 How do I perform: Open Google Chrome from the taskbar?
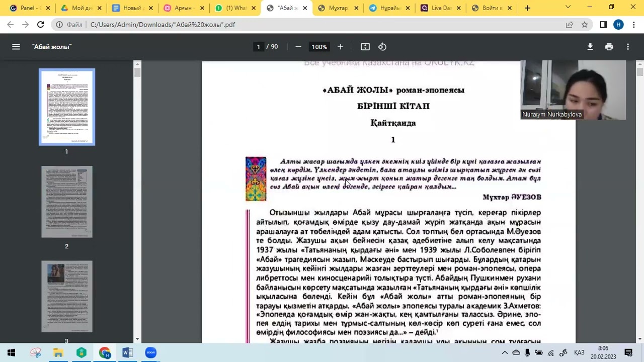[x=105, y=352]
